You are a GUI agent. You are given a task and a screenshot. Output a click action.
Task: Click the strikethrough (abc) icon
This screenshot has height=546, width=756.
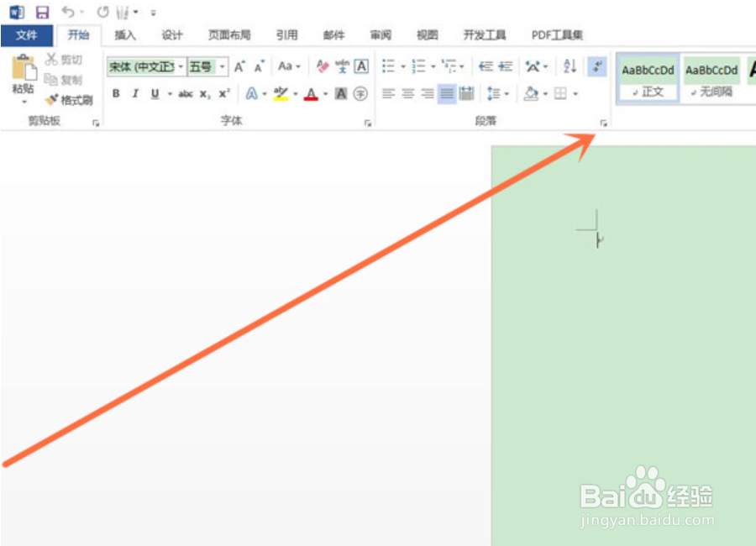point(185,94)
